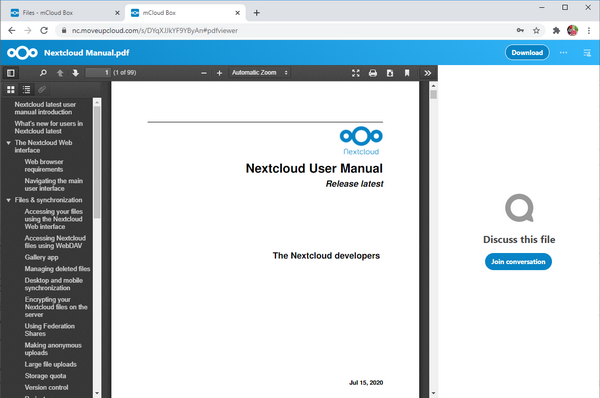The image size is (600, 398).
Task: Close the 'Files - mCloud Box' tab
Action: (117, 13)
